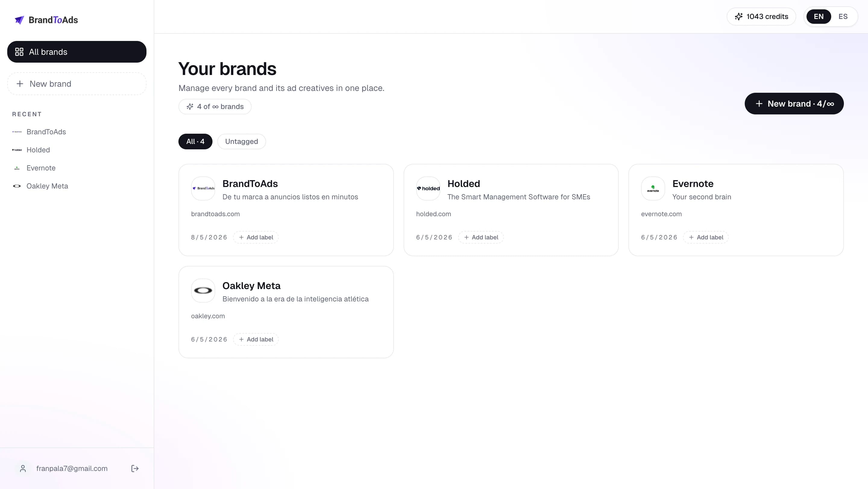
Task: Add label to the Holded card
Action: click(481, 237)
